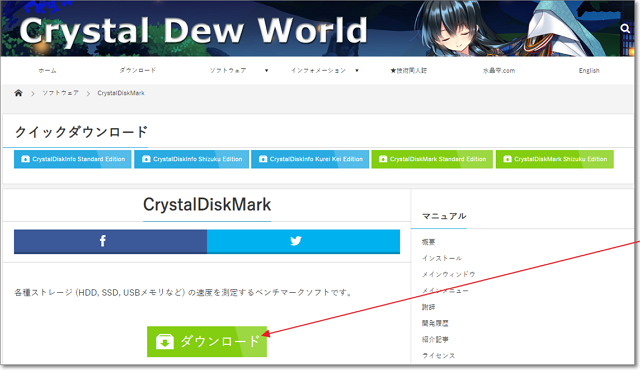
Task: Switch to the English site link
Action: 589,71
